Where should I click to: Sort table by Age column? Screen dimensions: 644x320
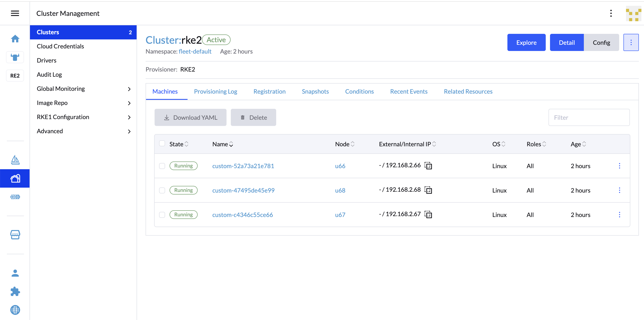[x=578, y=144]
